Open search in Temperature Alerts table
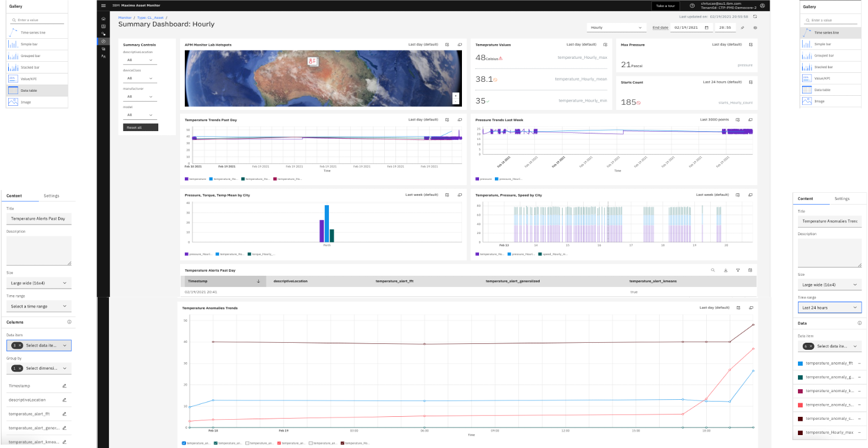Viewport: 868px width, 448px height. (713, 270)
